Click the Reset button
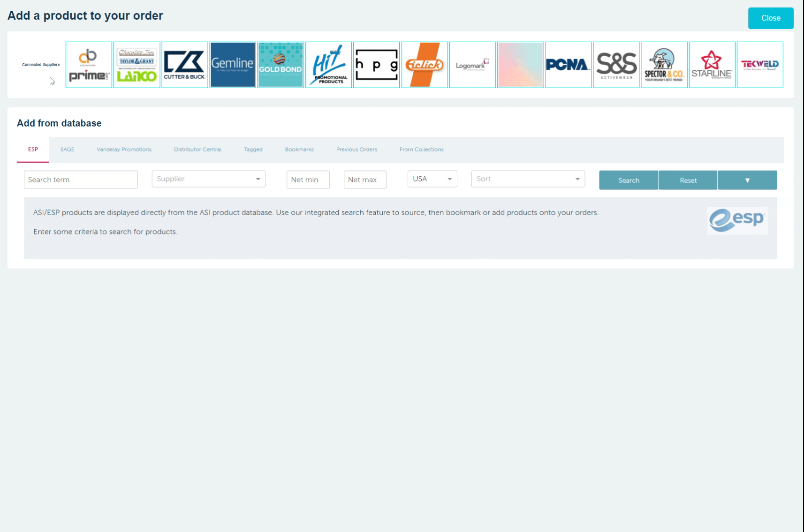The height and width of the screenshot is (532, 804). [x=688, y=180]
